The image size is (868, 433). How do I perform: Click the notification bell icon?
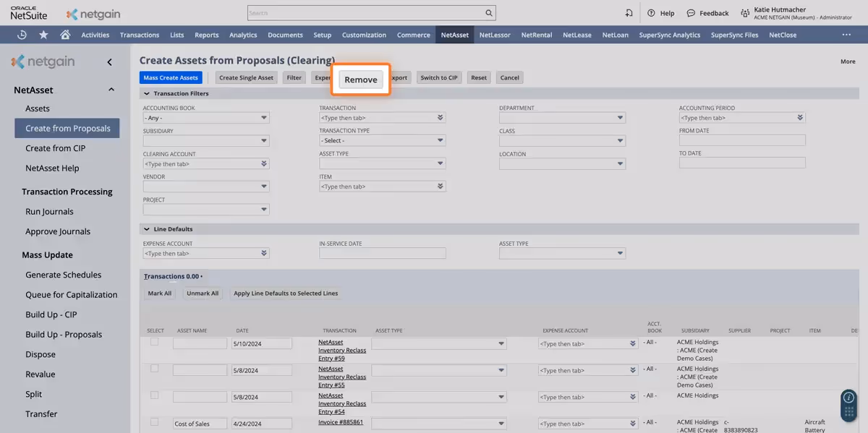pyautogui.click(x=629, y=12)
